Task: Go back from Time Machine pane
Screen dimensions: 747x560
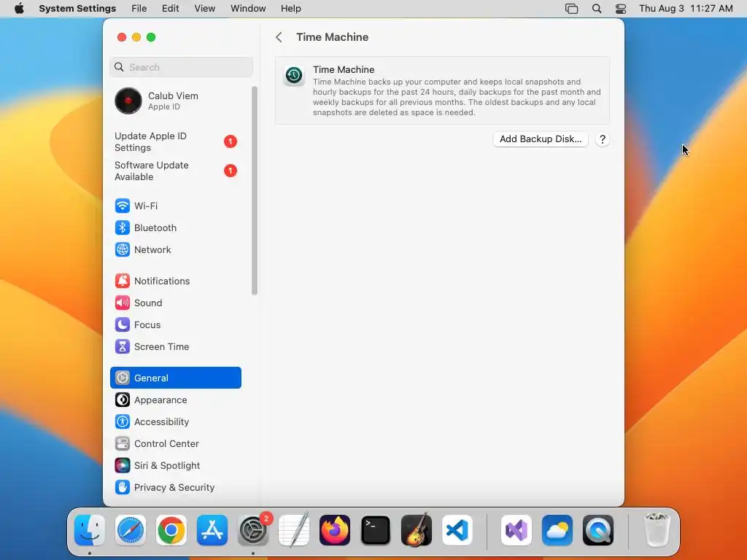Action: pos(279,37)
